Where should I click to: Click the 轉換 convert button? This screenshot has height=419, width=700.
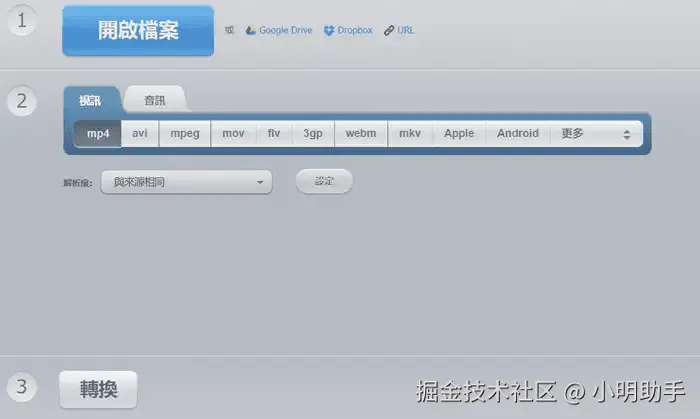pos(98,390)
